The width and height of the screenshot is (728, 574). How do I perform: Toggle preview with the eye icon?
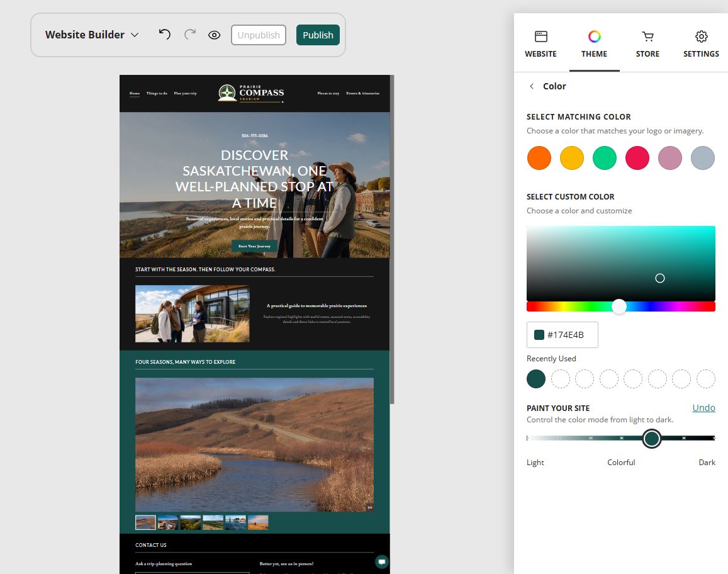point(214,35)
